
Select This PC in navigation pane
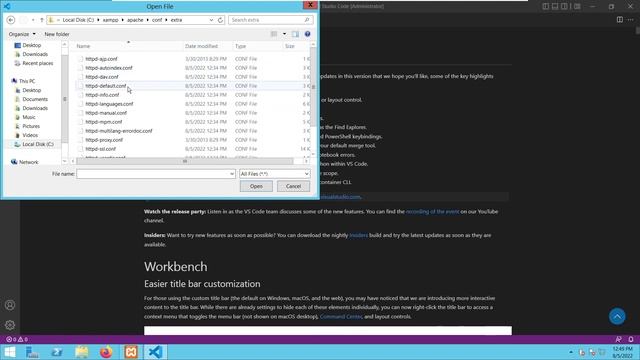click(27, 81)
